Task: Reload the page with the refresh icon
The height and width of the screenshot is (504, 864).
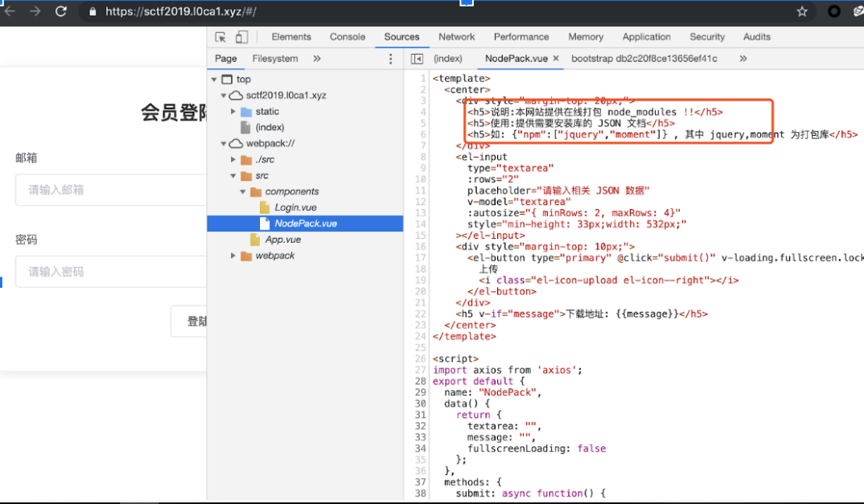Action: point(60,11)
